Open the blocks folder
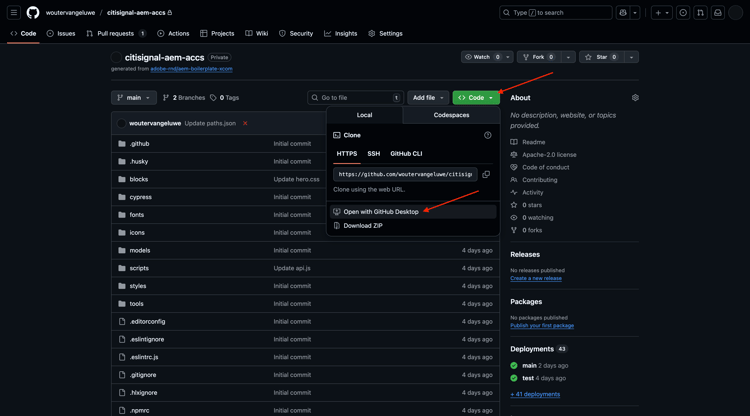The image size is (750, 416). (x=139, y=179)
